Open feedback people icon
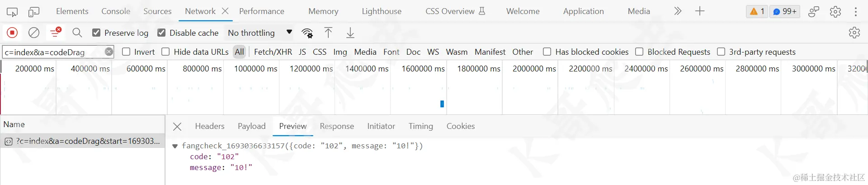 tap(814, 12)
